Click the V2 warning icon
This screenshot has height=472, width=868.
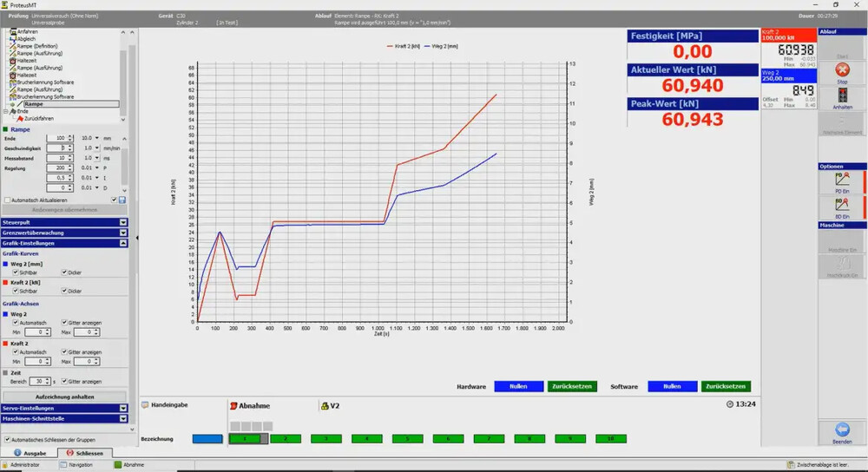click(325, 405)
